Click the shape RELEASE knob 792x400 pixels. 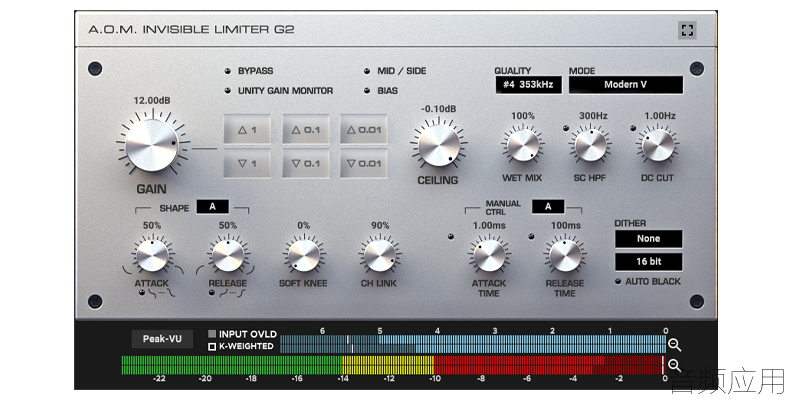pos(228,256)
